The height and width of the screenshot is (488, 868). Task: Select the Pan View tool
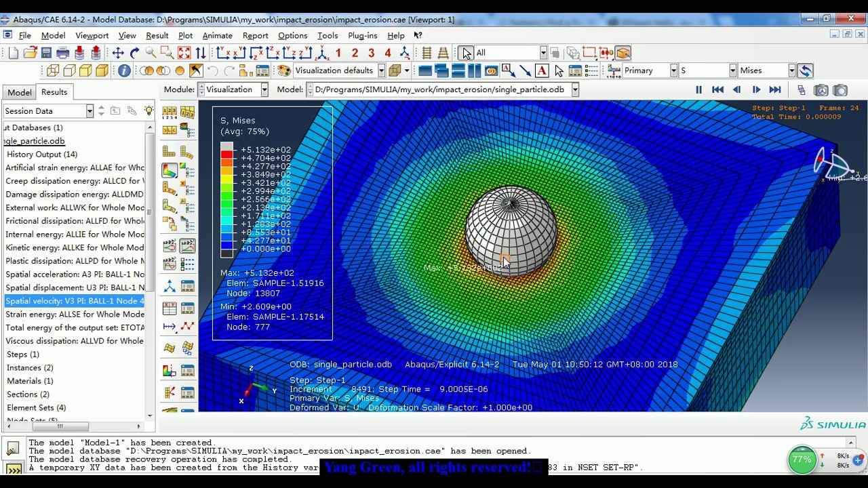(x=118, y=53)
